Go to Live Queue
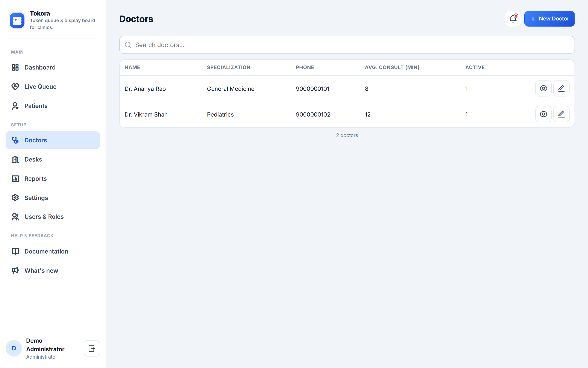The image size is (588, 368). (x=53, y=87)
